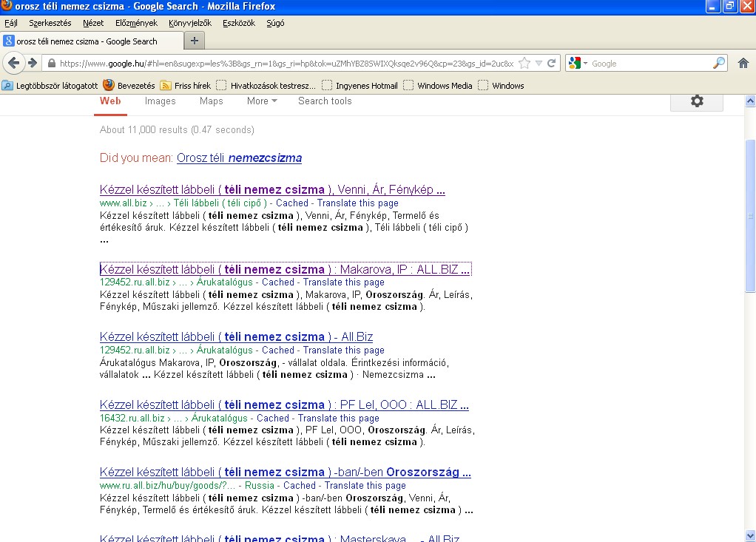Open the Firefox Home page icon
The image size is (756, 542).
[743, 63]
